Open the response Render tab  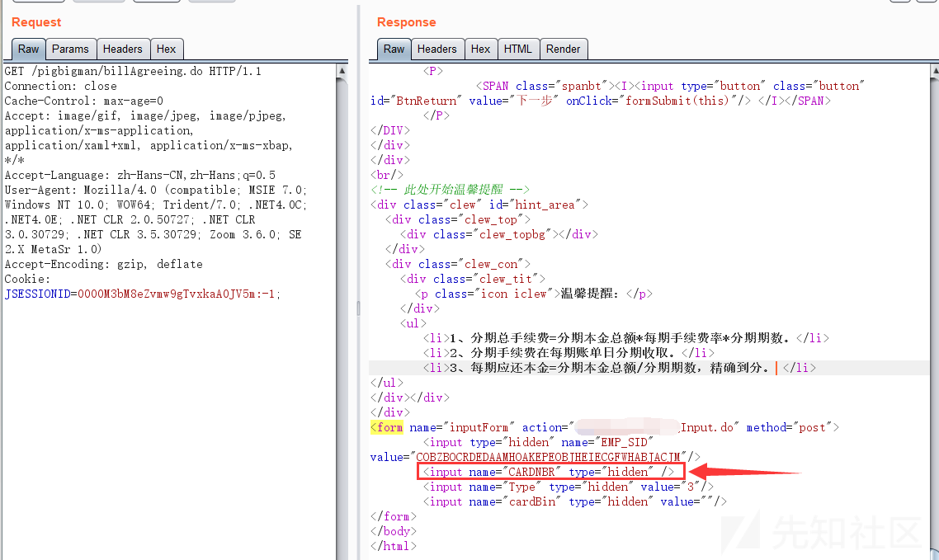pyautogui.click(x=563, y=49)
